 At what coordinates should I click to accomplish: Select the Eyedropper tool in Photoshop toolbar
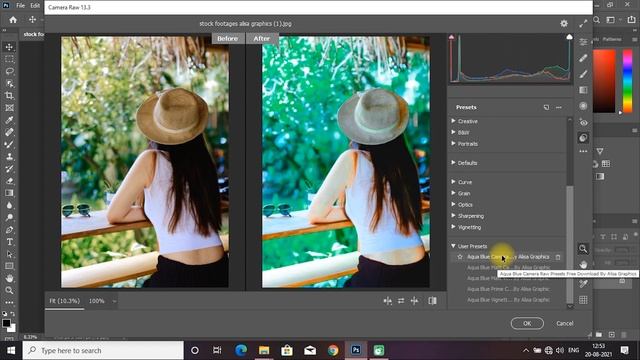pos(9,120)
